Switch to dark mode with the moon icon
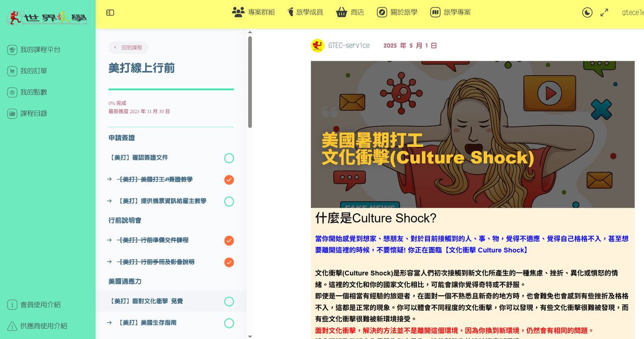644x339 pixels. 587,13
